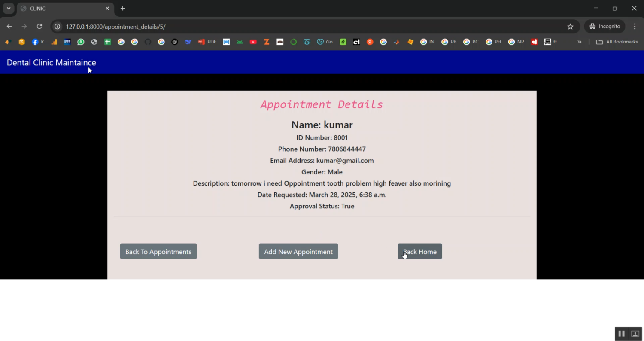Viewport: 644px width, 341px height.
Task: Click the 'Name: kumar' text
Action: 322,125
